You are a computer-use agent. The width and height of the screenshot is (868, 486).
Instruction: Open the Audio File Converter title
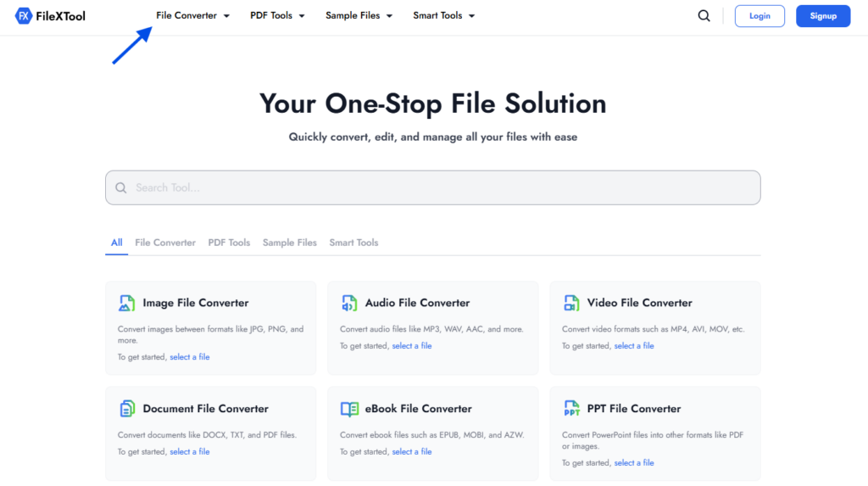pos(417,303)
